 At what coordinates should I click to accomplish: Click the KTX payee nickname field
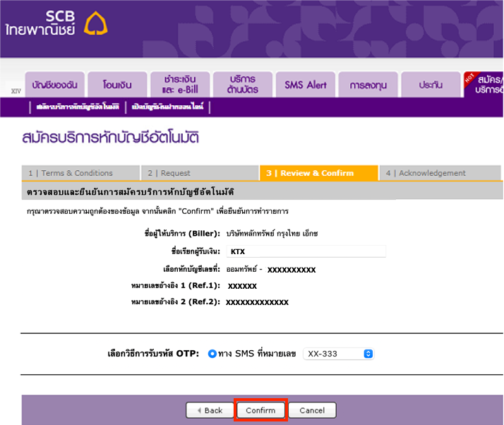click(305, 251)
